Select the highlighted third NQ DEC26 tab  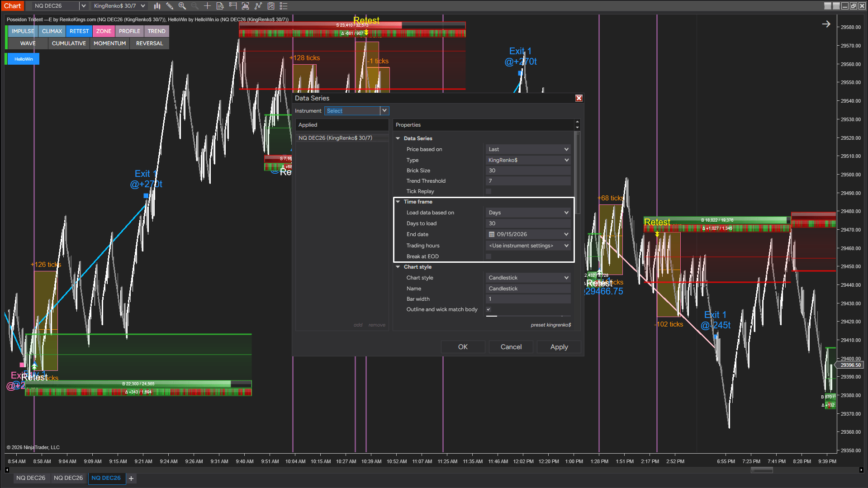tap(106, 478)
